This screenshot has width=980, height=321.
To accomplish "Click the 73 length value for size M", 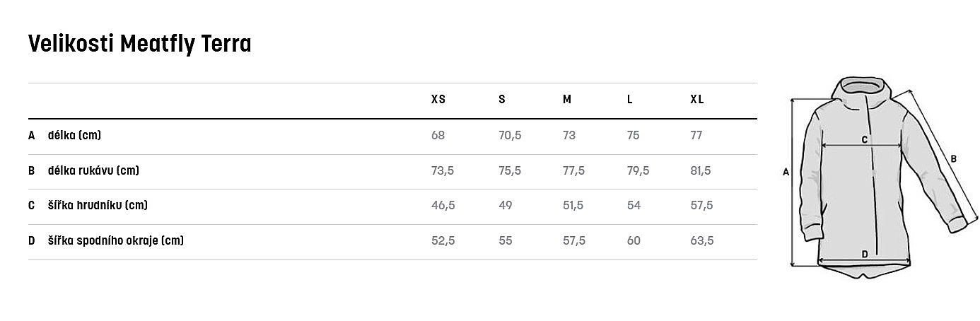I will pyautogui.click(x=569, y=135).
